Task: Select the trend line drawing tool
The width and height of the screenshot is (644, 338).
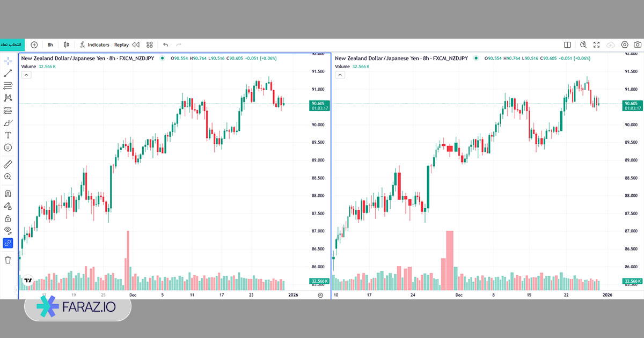Action: point(8,73)
